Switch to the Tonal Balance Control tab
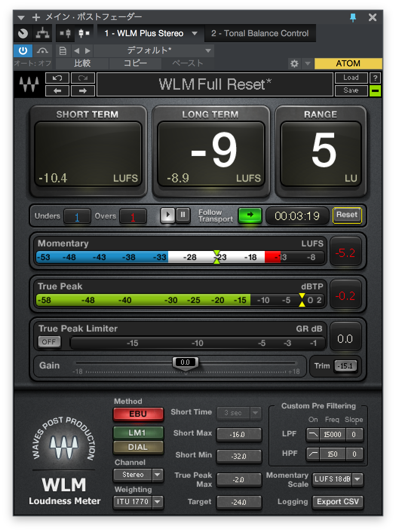Screen dimensions: 396x532 point(260,34)
